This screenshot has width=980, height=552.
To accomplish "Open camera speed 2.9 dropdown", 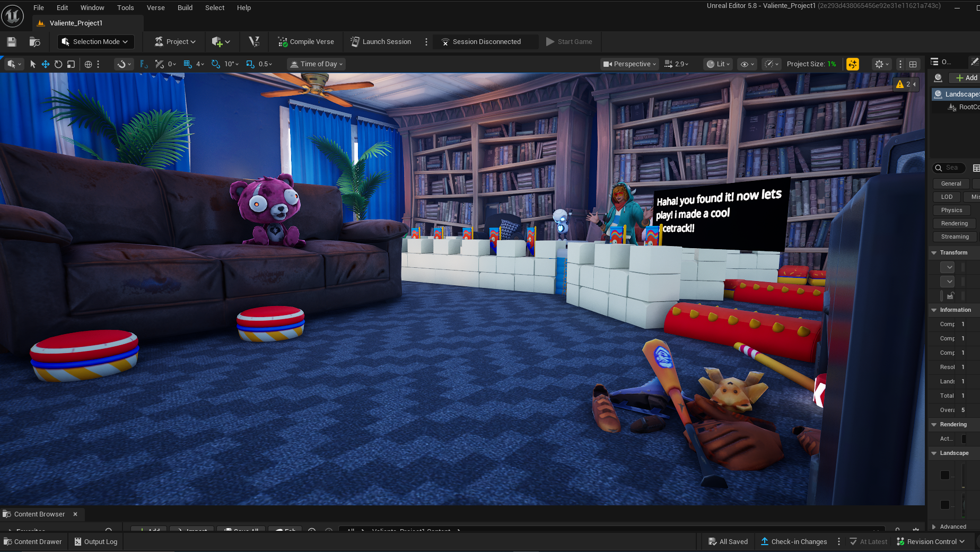I will tap(677, 64).
